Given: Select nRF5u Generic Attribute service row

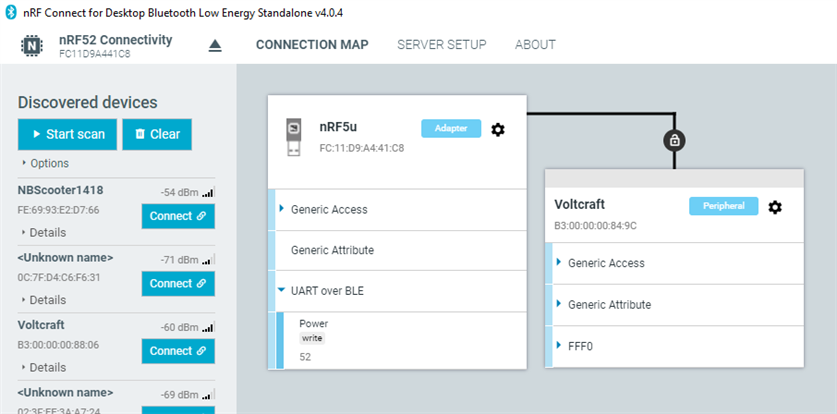Looking at the screenshot, I should pos(397,250).
